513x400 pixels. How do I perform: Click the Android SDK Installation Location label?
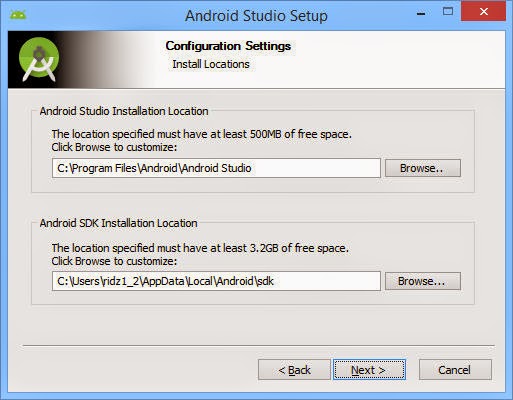tap(118, 223)
